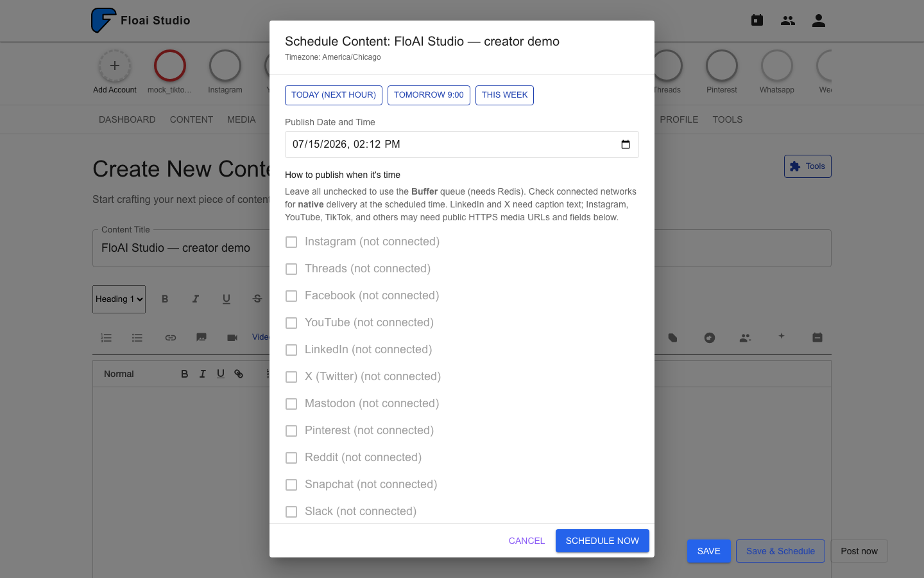Viewport: 924px width, 578px height.
Task: Check the Threads (not connected) checkbox
Action: point(291,269)
